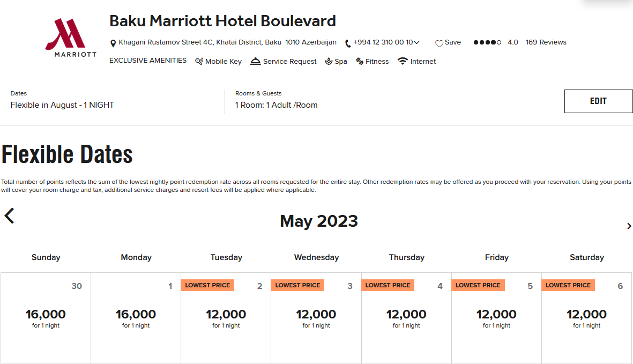Screen dimensions: 633x364
Task: Click the EDIT button
Action: tap(598, 101)
